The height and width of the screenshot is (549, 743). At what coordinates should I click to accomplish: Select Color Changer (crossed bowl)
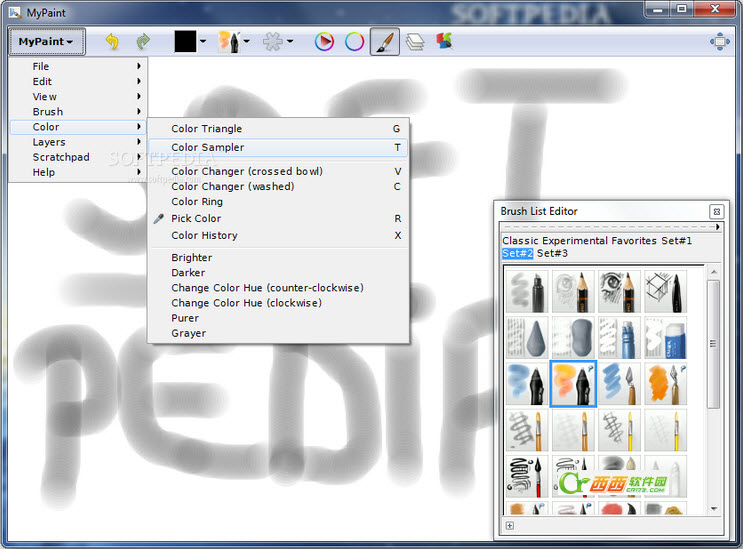pos(278,171)
